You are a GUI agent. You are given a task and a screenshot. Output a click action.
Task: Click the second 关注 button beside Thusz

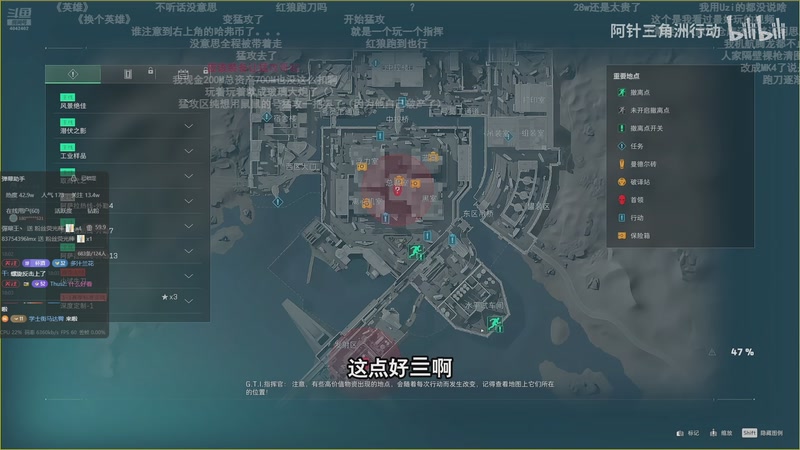tap(10, 284)
